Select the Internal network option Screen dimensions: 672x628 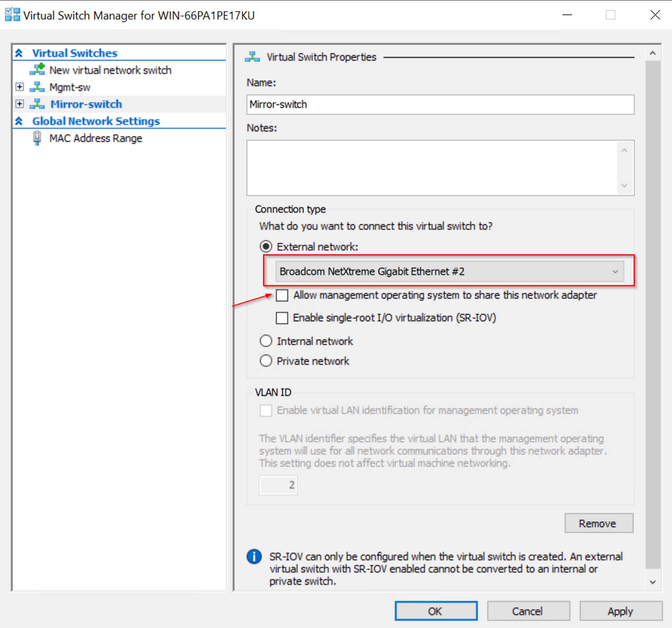click(266, 341)
